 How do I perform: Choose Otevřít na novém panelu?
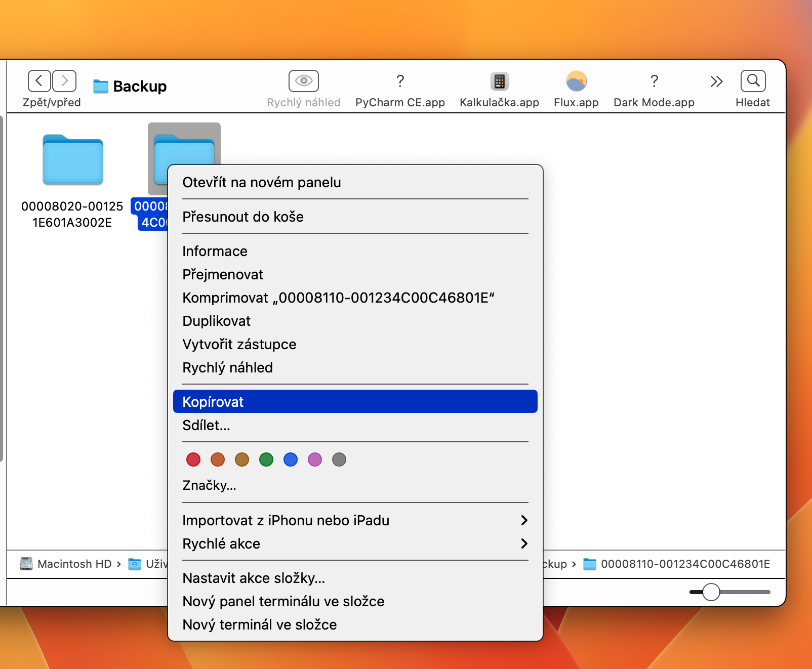tap(355, 182)
